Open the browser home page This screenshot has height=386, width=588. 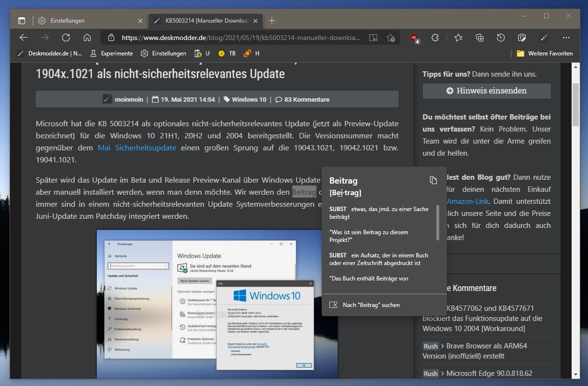click(87, 38)
